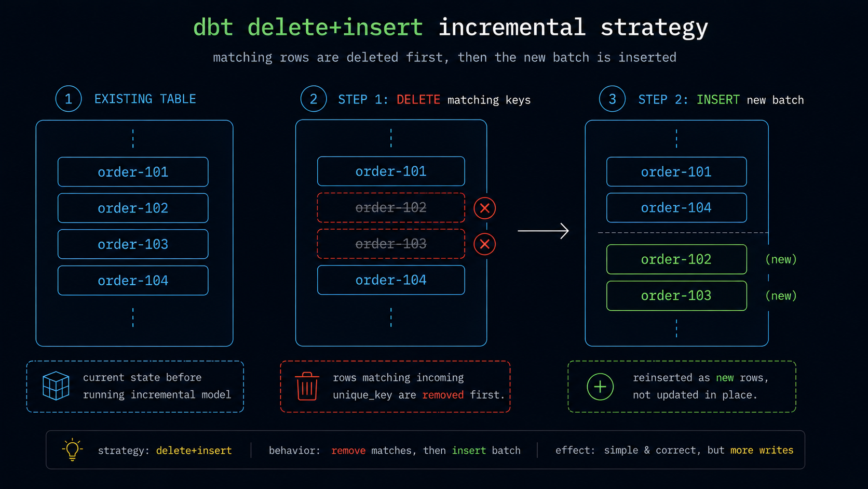868x489 pixels.
Task: Click the red X next to struck-through order-102
Action: click(485, 208)
